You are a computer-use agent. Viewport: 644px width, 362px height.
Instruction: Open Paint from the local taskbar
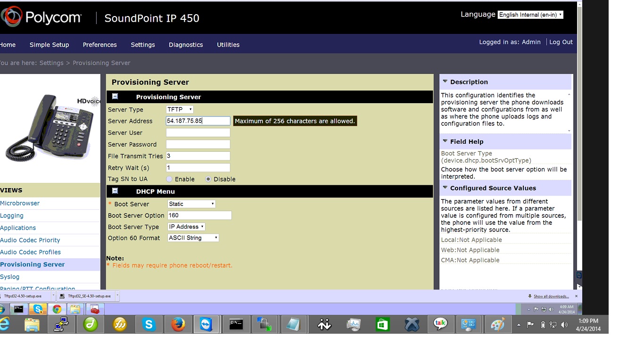point(498,324)
